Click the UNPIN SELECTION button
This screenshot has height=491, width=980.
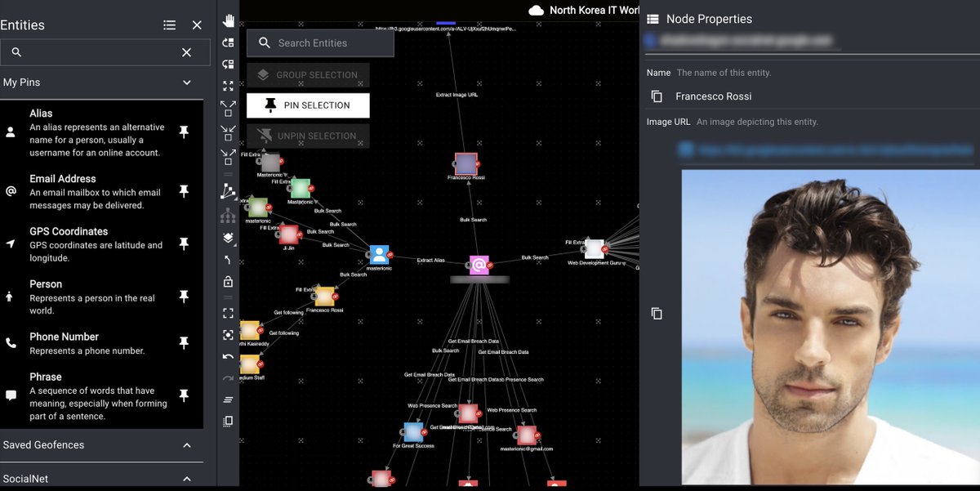point(308,136)
